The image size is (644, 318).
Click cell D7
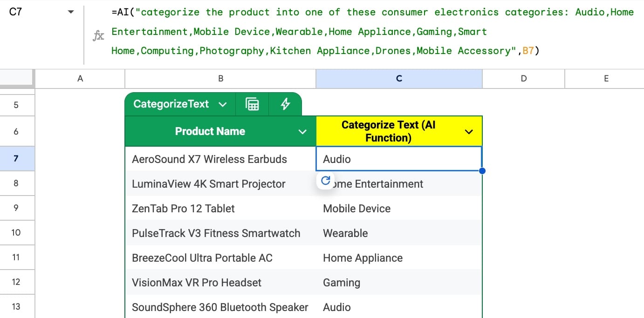pyautogui.click(x=523, y=159)
